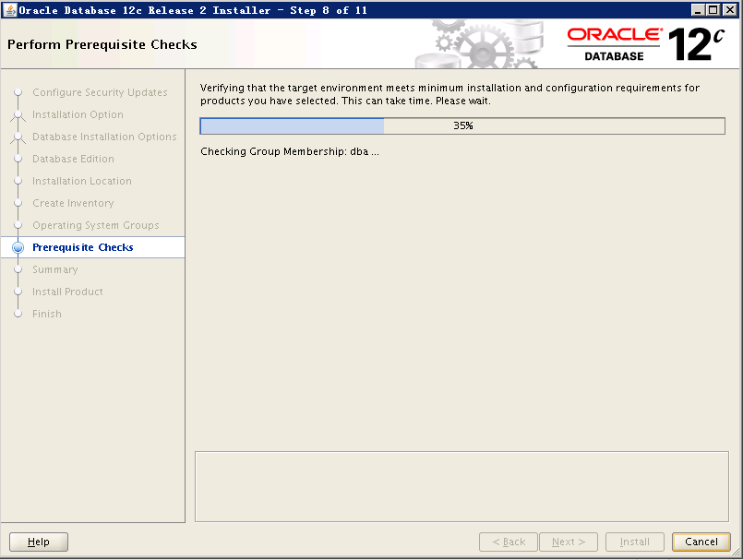Image resolution: width=743 pixels, height=560 pixels.
Task: Click the 35% progress bar
Action: (462, 126)
